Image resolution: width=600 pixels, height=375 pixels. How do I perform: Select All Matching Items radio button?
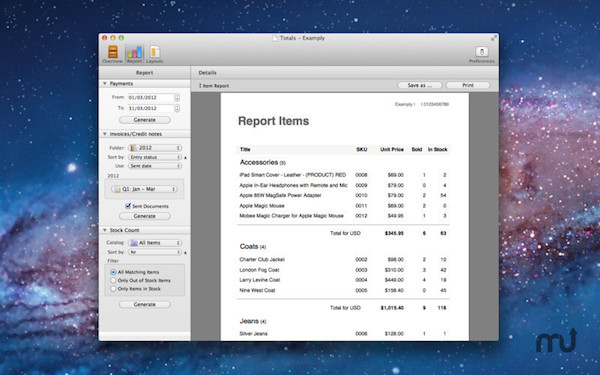point(113,272)
